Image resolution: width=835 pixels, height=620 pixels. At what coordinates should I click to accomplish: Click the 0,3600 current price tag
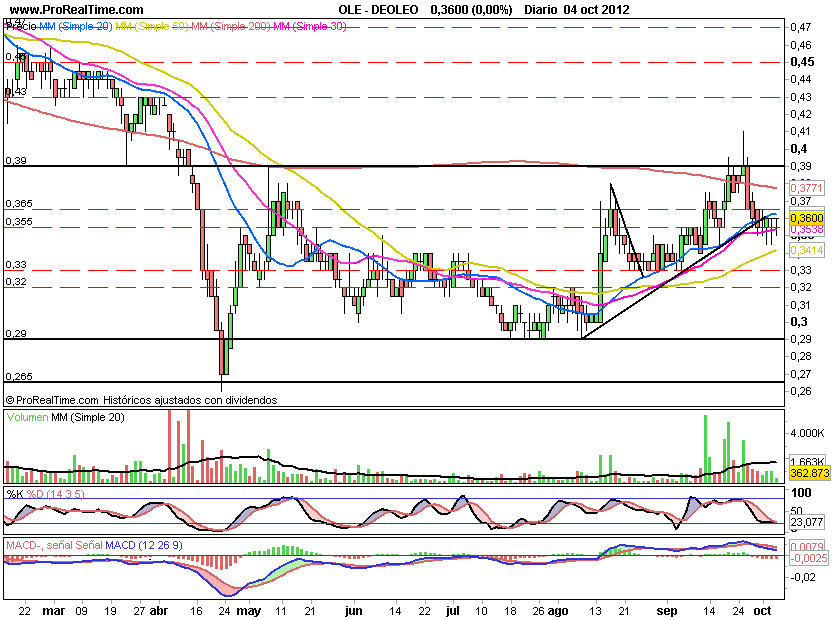click(x=805, y=217)
